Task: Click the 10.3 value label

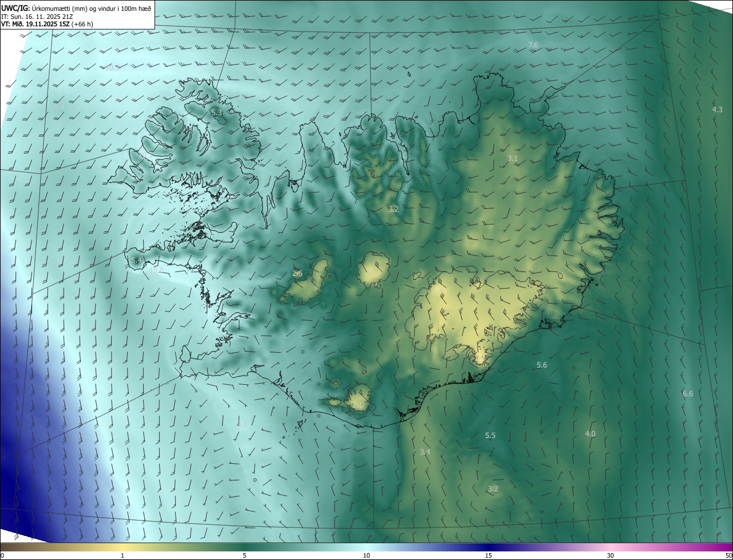Action: pos(112,68)
